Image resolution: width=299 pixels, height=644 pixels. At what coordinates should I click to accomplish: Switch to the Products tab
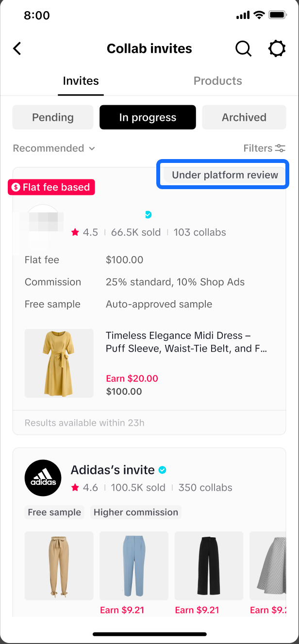pyautogui.click(x=217, y=81)
